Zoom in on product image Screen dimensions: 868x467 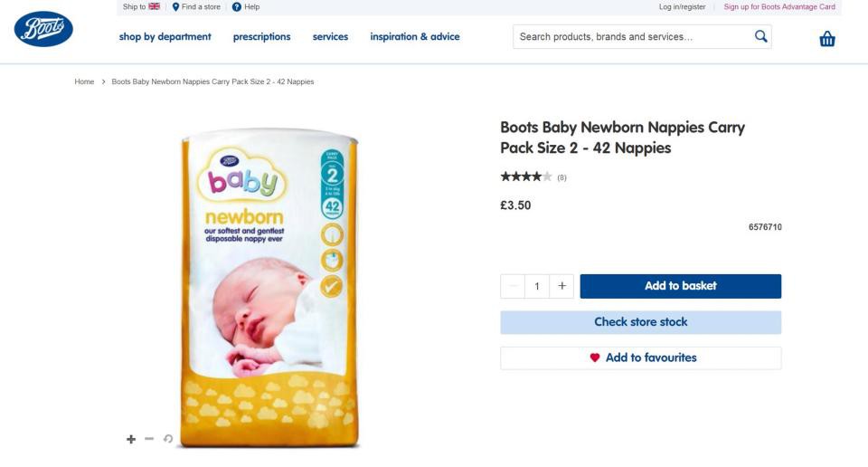pos(131,439)
